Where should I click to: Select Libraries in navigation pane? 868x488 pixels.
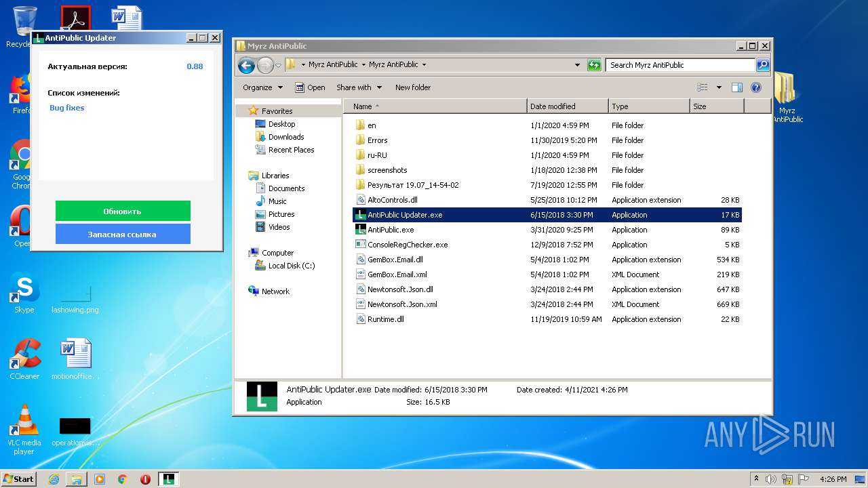(275, 176)
